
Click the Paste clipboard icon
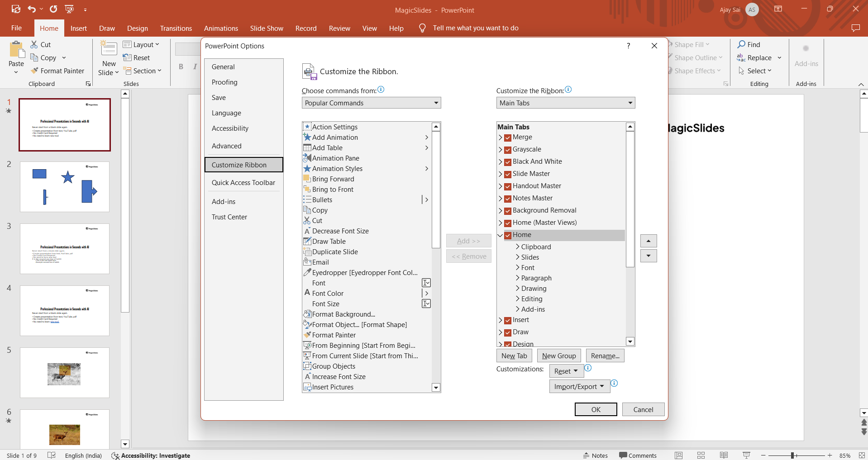pyautogui.click(x=16, y=50)
